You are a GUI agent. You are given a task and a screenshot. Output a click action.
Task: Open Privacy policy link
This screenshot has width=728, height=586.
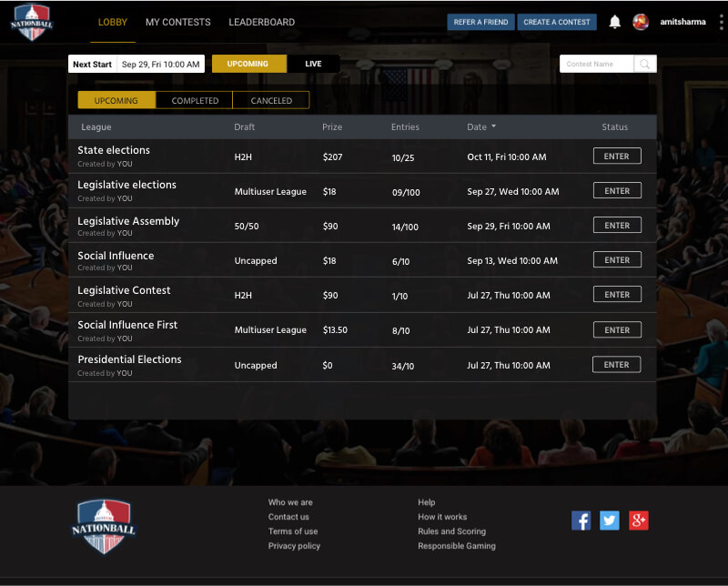click(x=294, y=546)
